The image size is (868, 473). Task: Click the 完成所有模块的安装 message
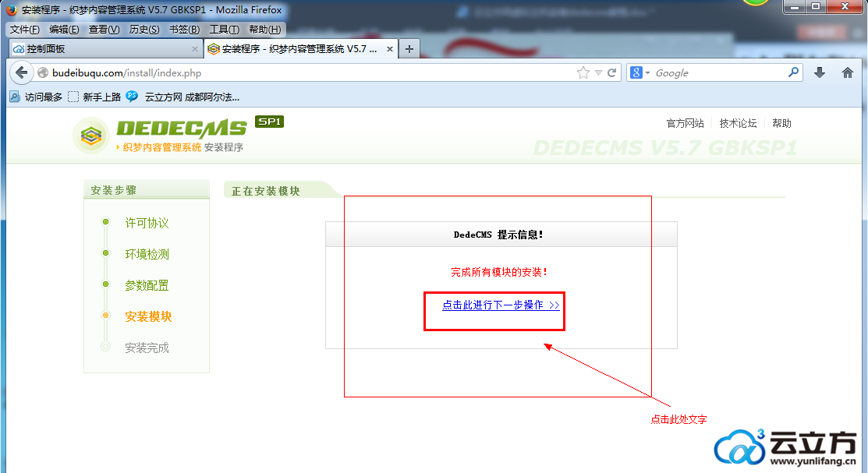(499, 272)
